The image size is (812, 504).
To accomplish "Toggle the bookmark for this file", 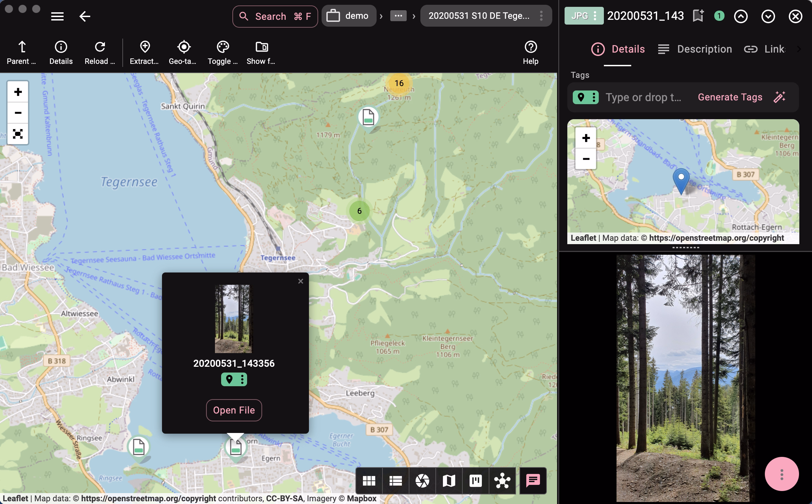I will click(x=698, y=16).
